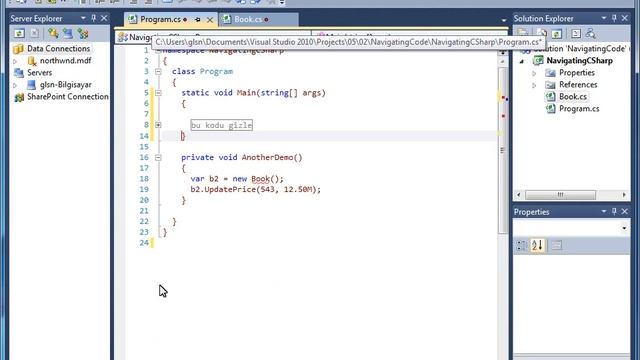Select the References folder
The height and width of the screenshot is (360, 640).
pyautogui.click(x=578, y=84)
